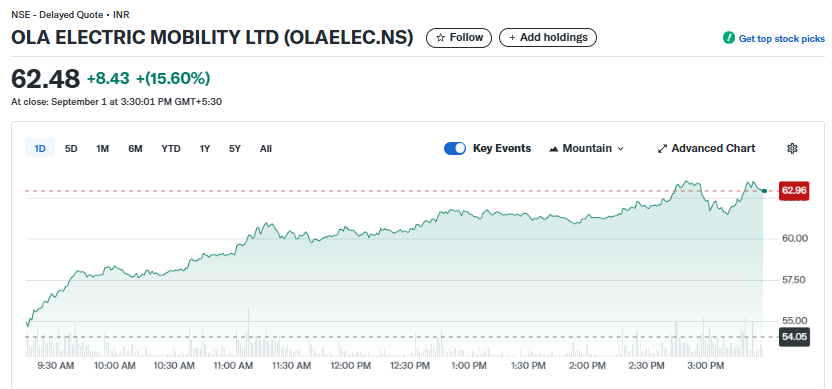Switch to the 5D time range
The width and height of the screenshot is (832, 389).
pos(71,149)
